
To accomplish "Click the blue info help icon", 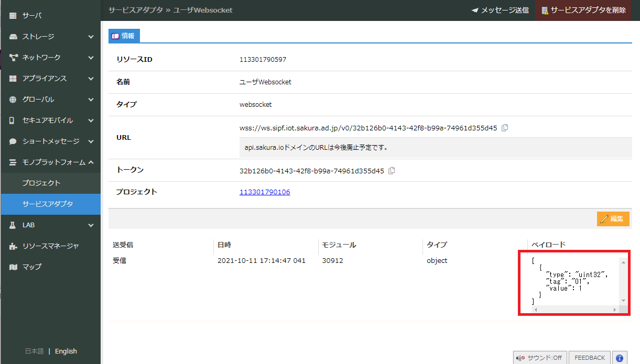I will (620, 358).
